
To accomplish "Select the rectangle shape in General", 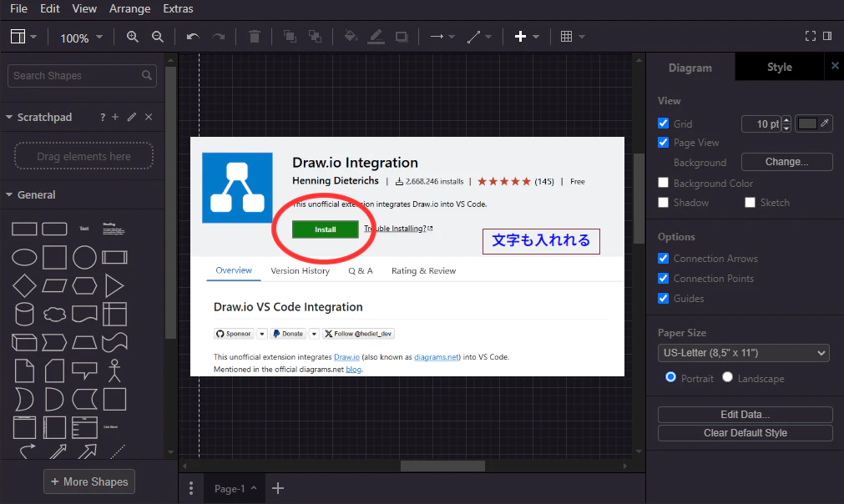I will (24, 229).
